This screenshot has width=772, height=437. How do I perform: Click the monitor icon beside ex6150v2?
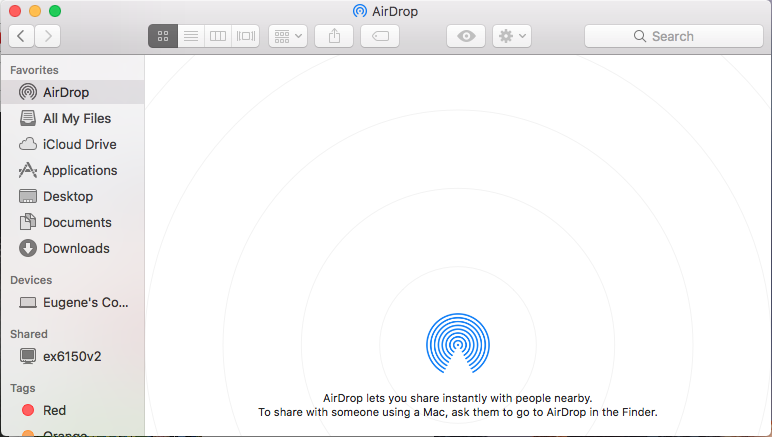click(x=28, y=356)
